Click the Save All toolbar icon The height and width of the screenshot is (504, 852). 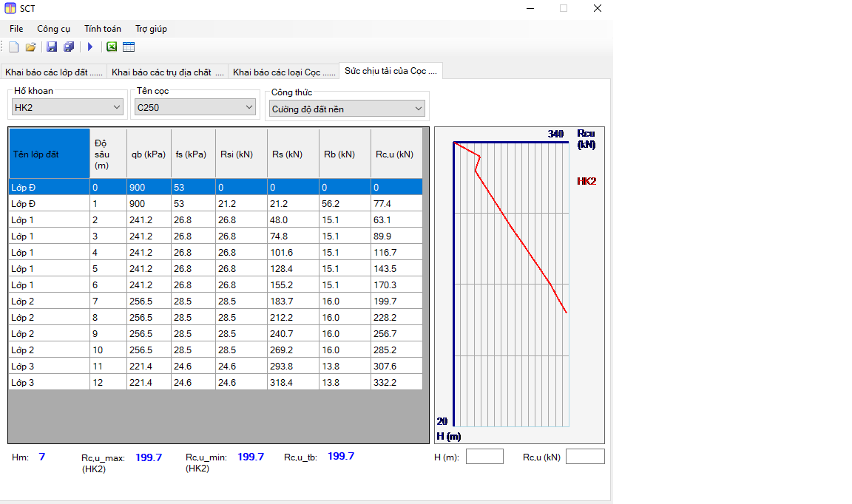(x=69, y=47)
